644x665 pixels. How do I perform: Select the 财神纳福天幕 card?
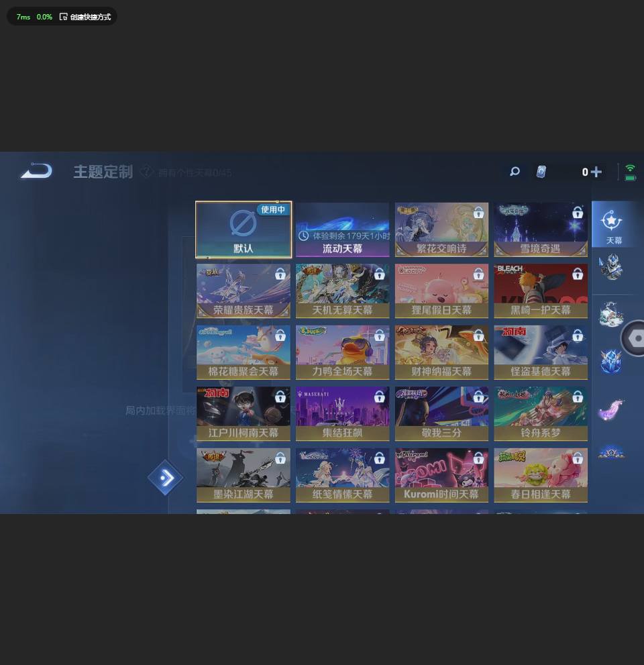[x=442, y=352]
